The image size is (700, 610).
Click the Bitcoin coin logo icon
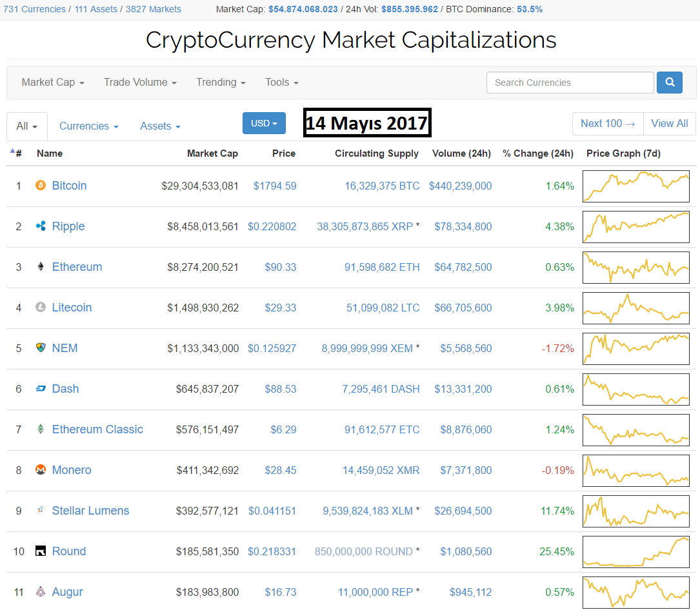pos(41,185)
